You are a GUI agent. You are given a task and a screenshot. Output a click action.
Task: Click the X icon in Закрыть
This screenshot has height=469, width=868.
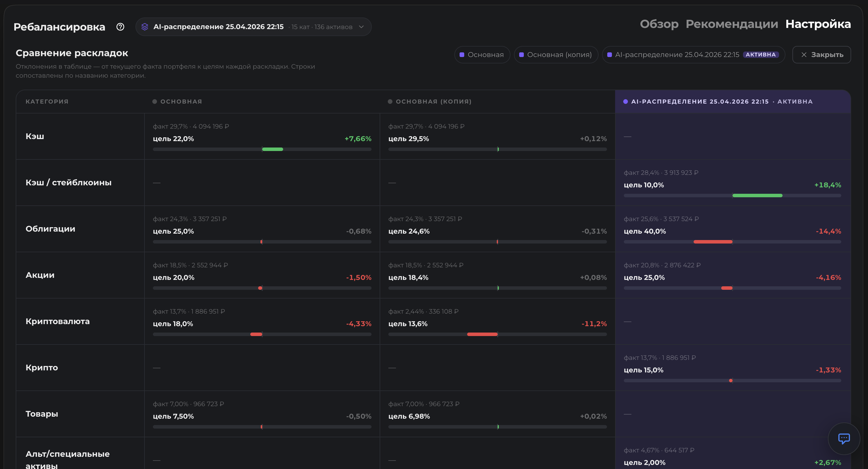tap(804, 55)
